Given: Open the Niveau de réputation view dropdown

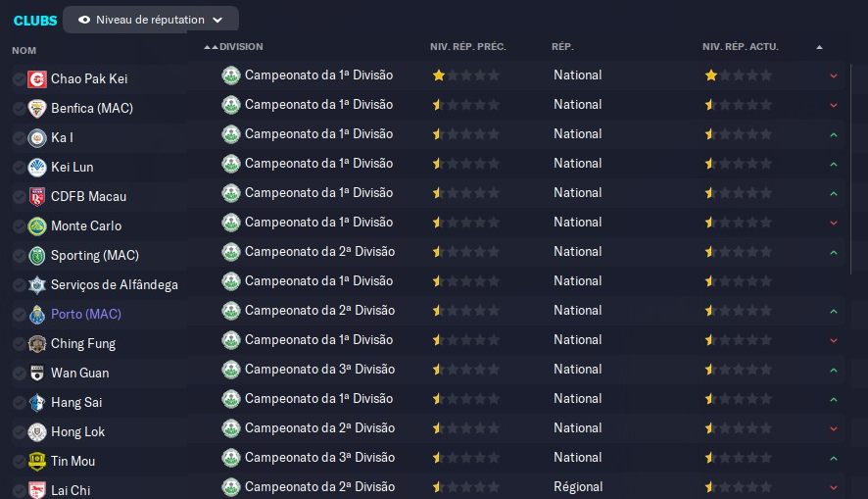Looking at the screenshot, I should tap(151, 20).
